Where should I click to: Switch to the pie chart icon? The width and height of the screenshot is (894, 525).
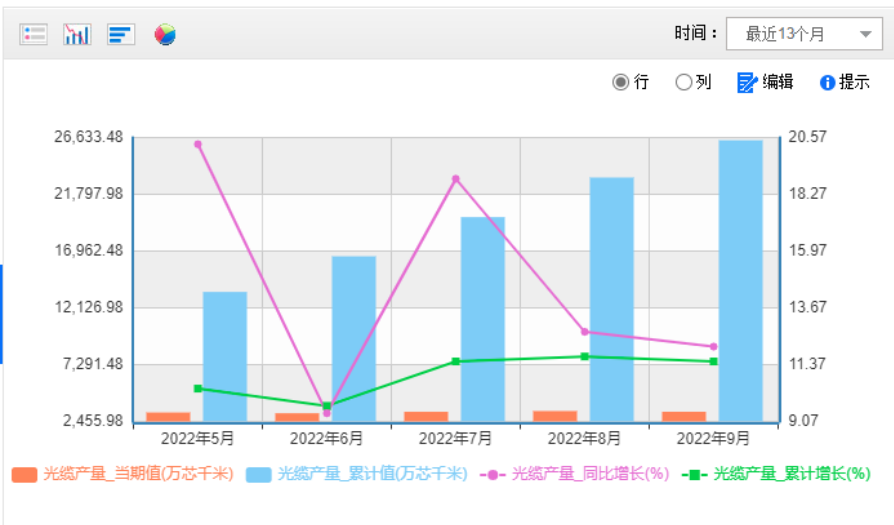[165, 34]
